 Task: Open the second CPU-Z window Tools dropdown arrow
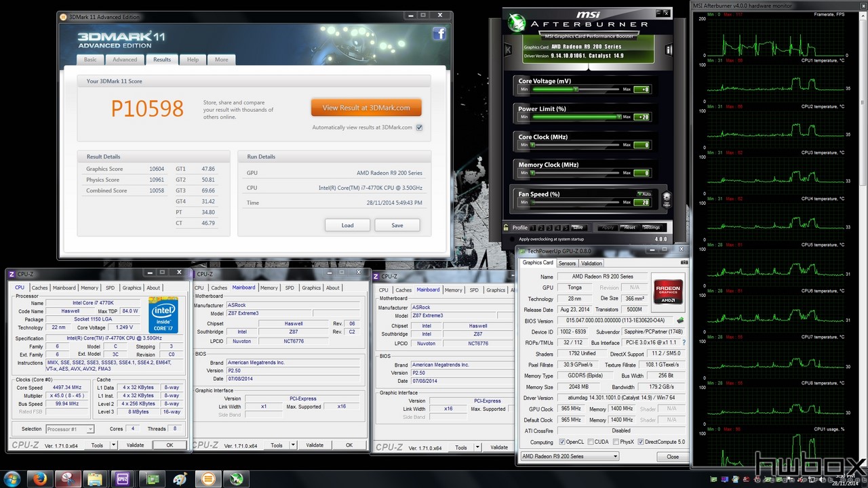(293, 445)
